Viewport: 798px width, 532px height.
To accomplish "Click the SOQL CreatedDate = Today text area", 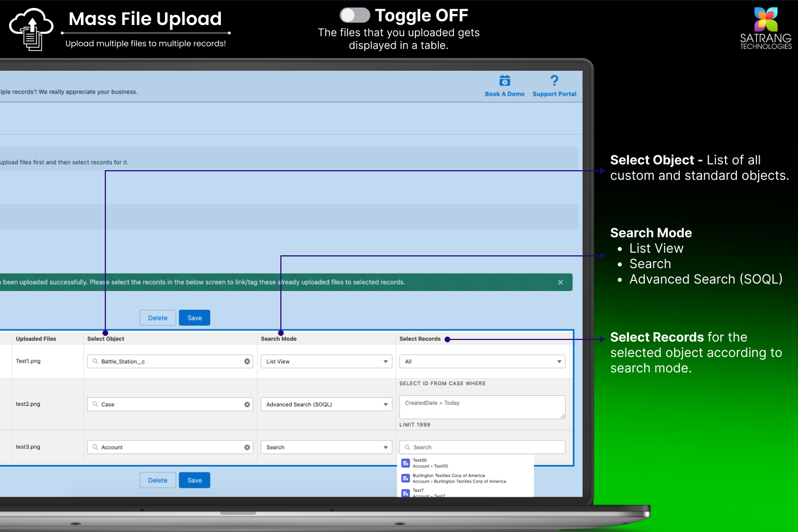I will tap(482, 407).
